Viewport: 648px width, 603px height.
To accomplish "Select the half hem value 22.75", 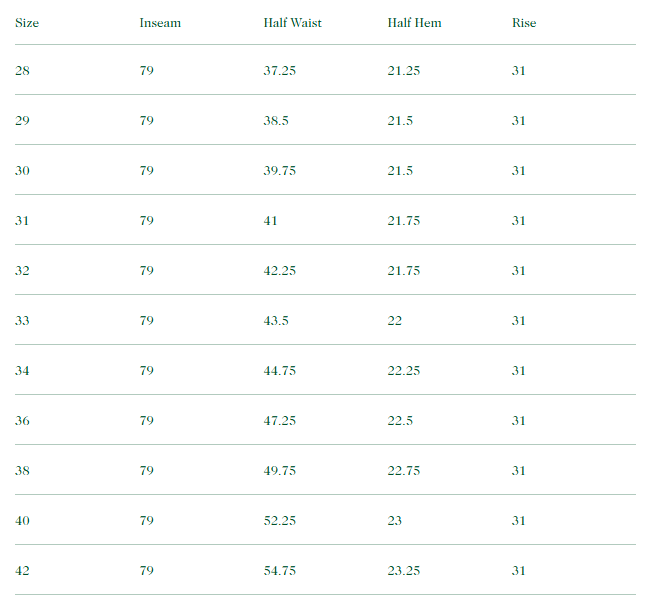I will 404,471.
